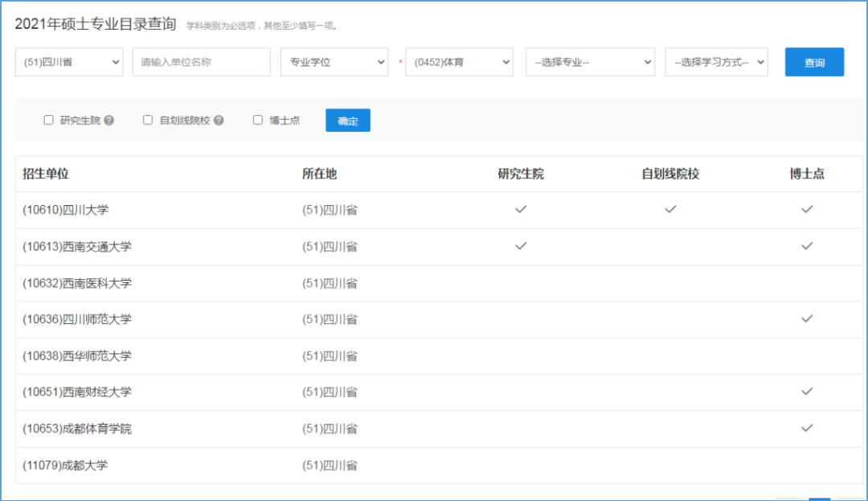Click the 自划线院校 column header
The width and height of the screenshot is (868, 501).
[x=670, y=174]
